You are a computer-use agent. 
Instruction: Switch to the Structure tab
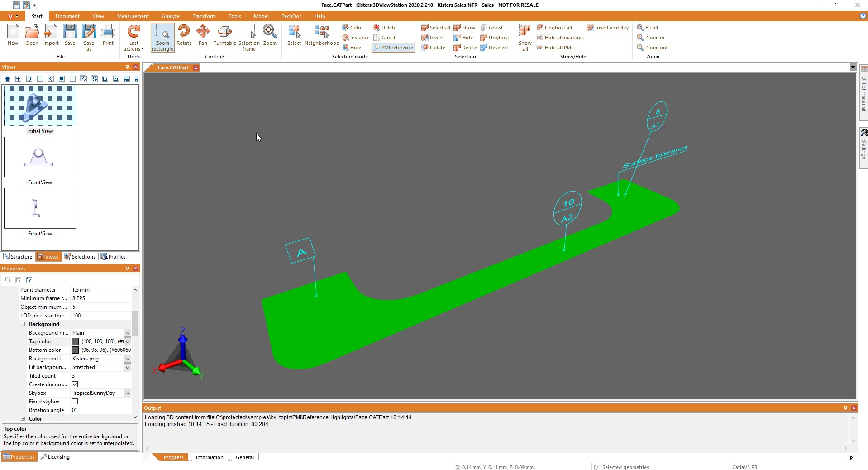pos(18,257)
